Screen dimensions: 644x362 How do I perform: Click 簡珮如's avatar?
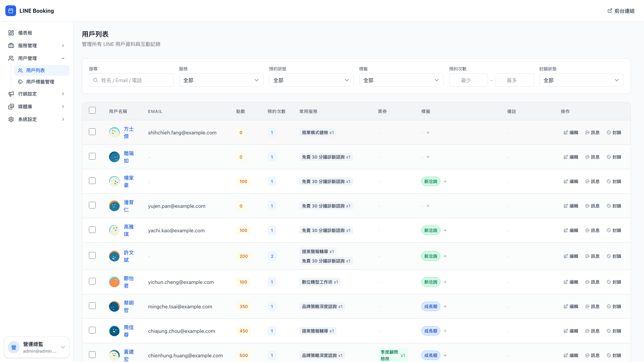pyautogui.click(x=114, y=157)
